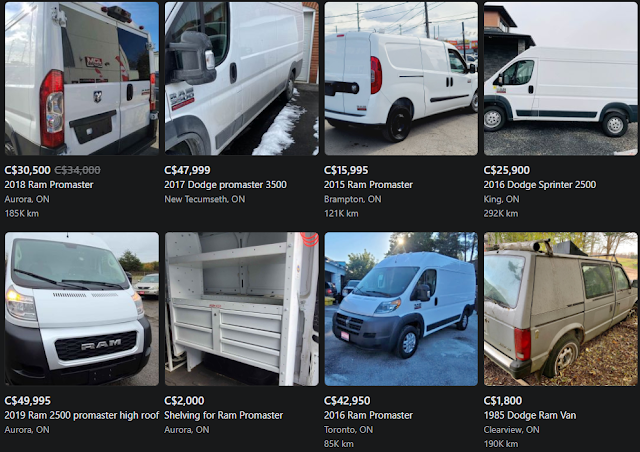Click the 'Shelving for Ram Promaster' title
The width and height of the screenshot is (640, 452).
[x=223, y=415]
